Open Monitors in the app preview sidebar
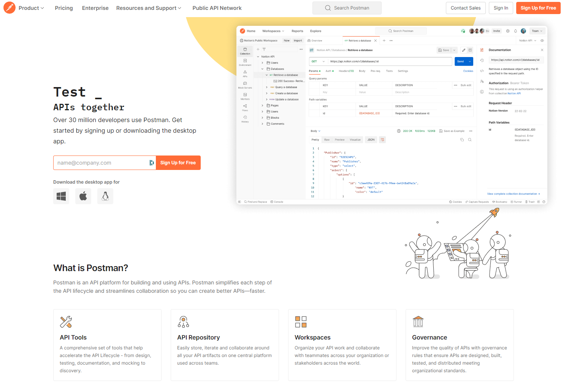The width and height of the screenshot is (566, 392). [245, 97]
